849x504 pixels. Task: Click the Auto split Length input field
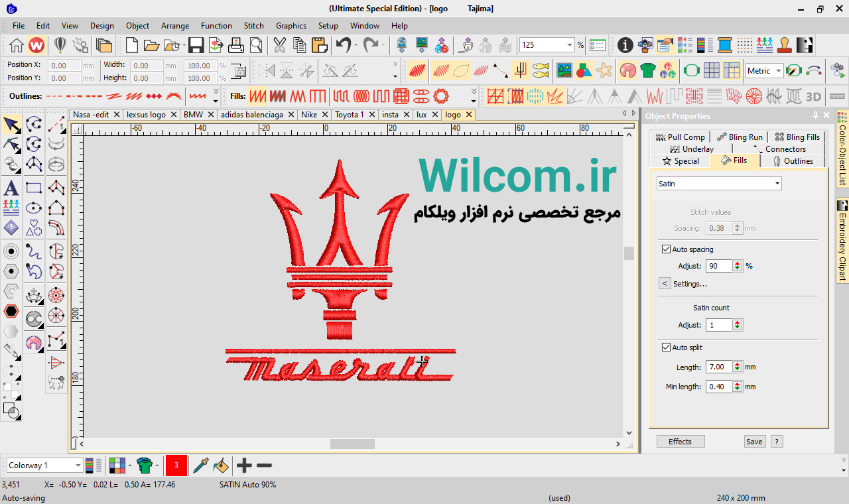pyautogui.click(x=720, y=367)
